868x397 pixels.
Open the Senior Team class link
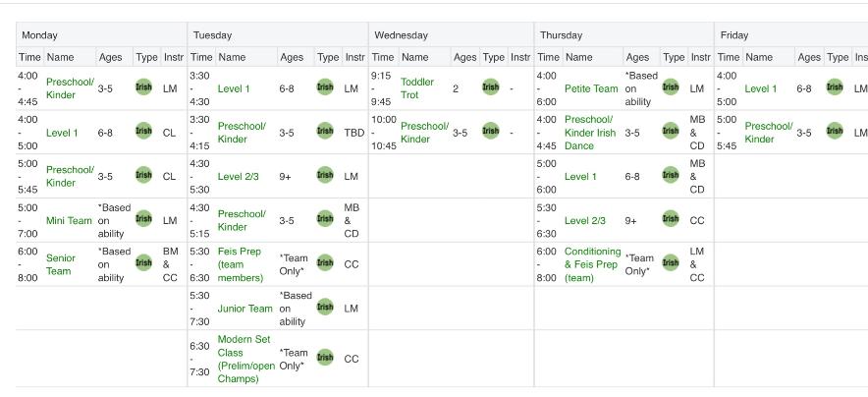(x=61, y=264)
